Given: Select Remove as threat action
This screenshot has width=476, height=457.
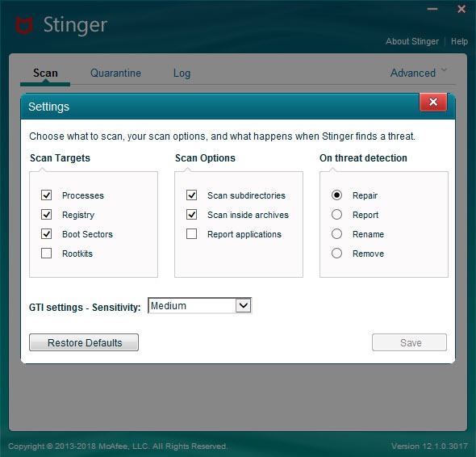Looking at the screenshot, I should click(336, 253).
